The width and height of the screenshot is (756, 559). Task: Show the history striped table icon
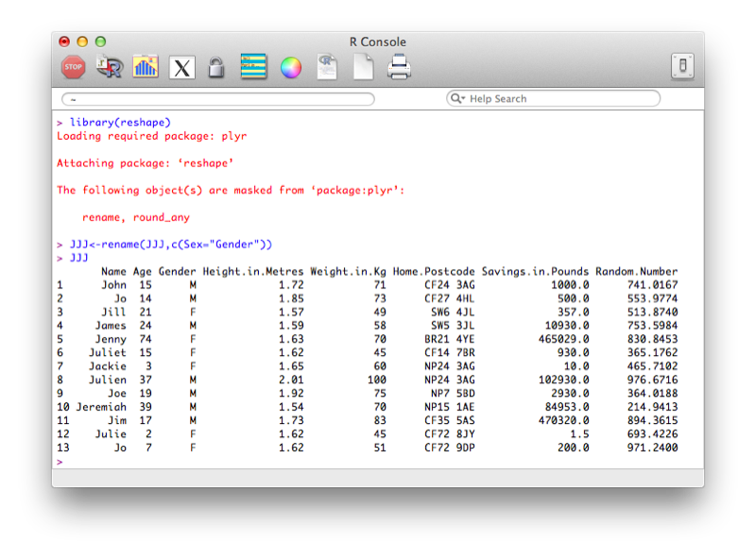coord(253,66)
